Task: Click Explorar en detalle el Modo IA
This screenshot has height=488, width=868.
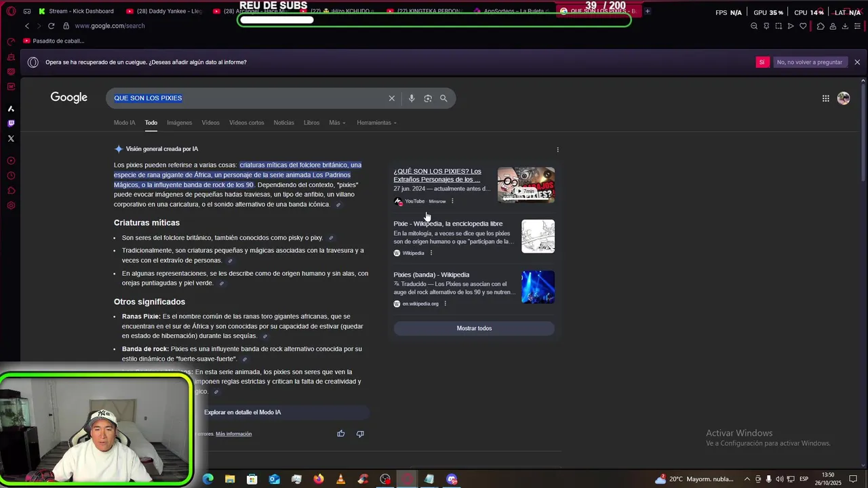Action: pyautogui.click(x=243, y=412)
